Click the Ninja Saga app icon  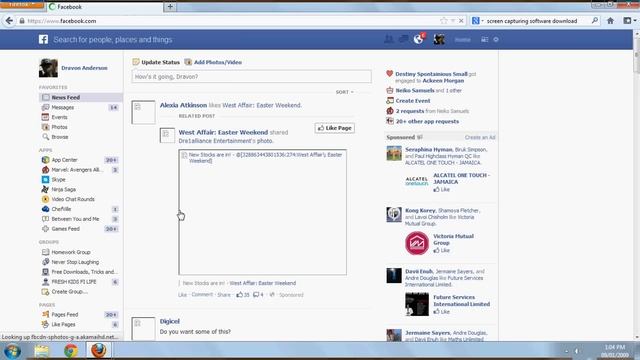[x=45, y=189]
